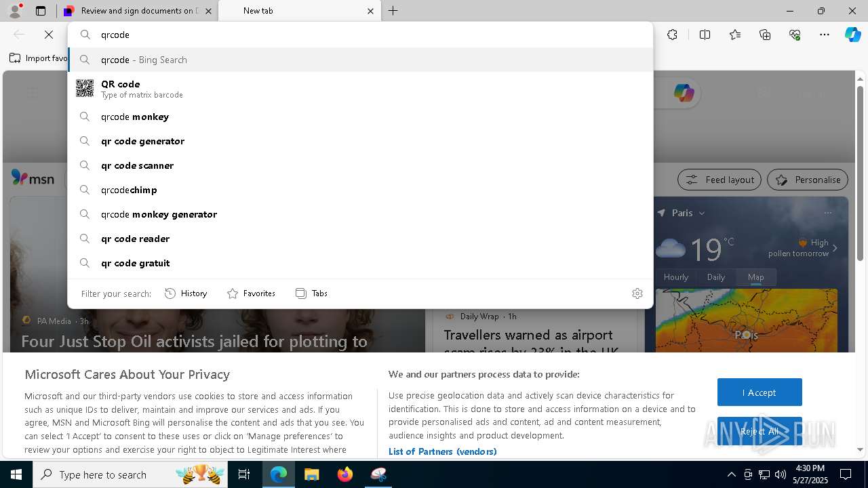Screen dimensions: 868x488
Task: Open List of Partners (vendors) link
Action: pos(442,451)
